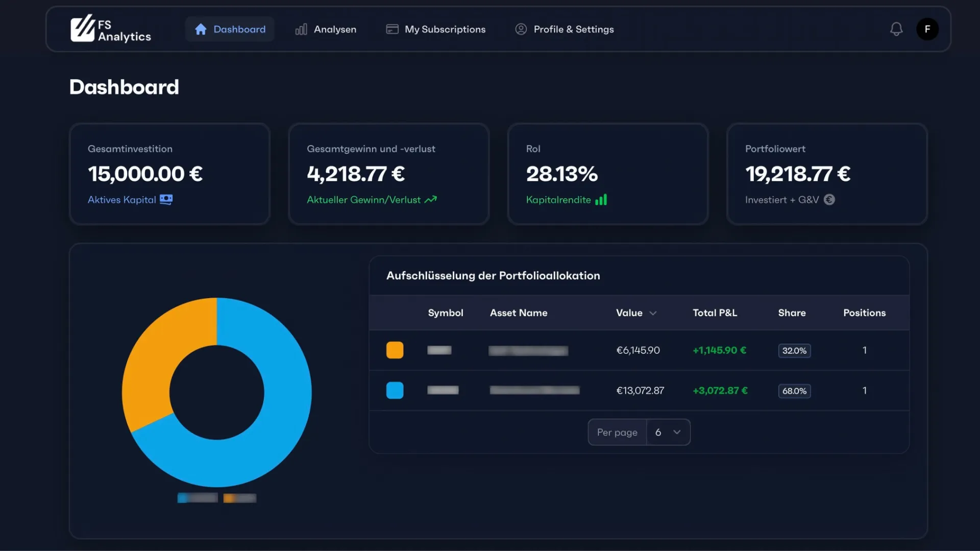Click the Aktueller Gewinn/Verlust link
The height and width of the screenshot is (551, 980).
click(363, 200)
